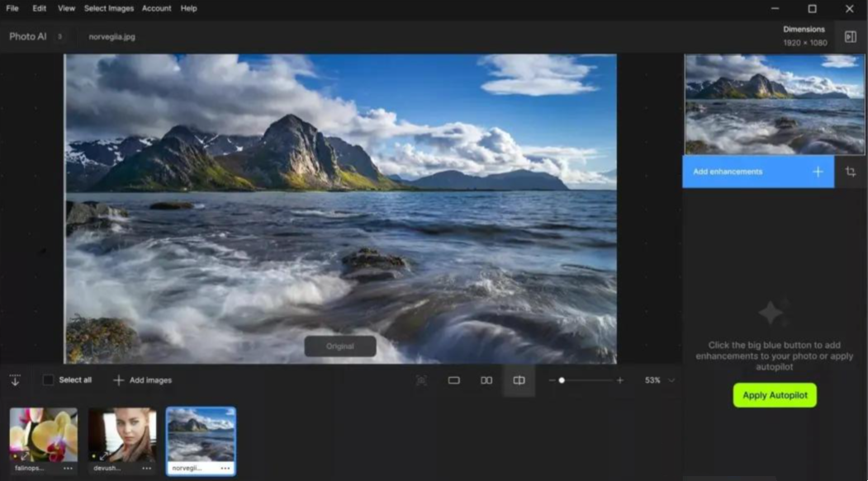Switch to side-by-side comparison view
Image resolution: width=868 pixels, height=481 pixels.
click(486, 380)
